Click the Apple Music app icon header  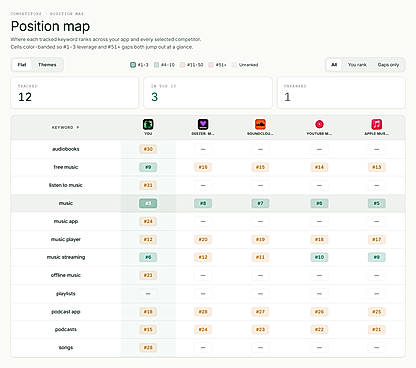coord(377,124)
